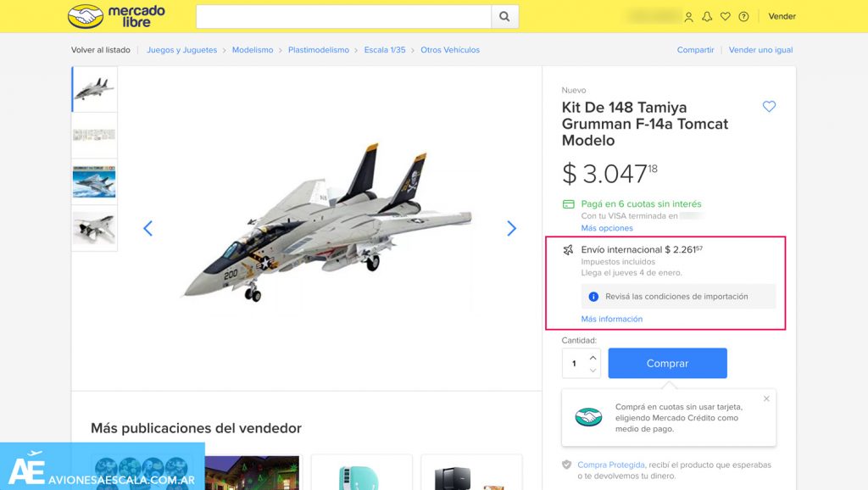Expand 'Más opciones' payment options
The image size is (868, 490).
pos(607,228)
